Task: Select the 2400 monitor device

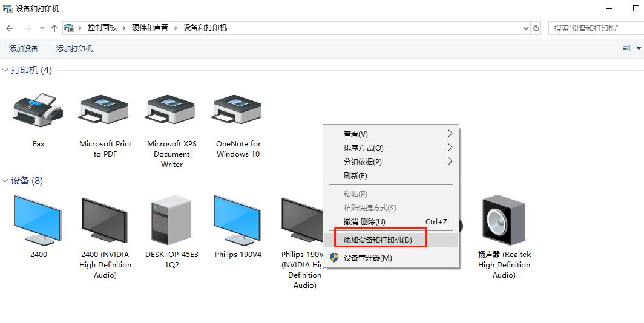Action: click(38, 220)
